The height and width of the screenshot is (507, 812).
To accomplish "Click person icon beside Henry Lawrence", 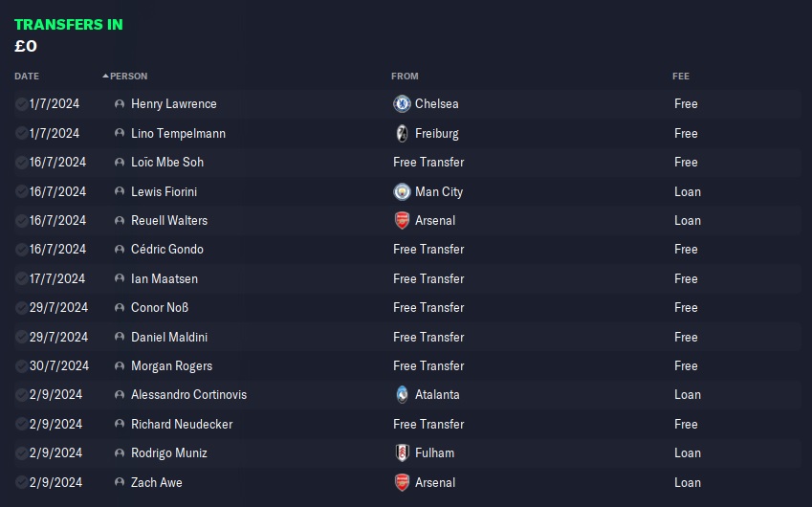I will (x=119, y=103).
